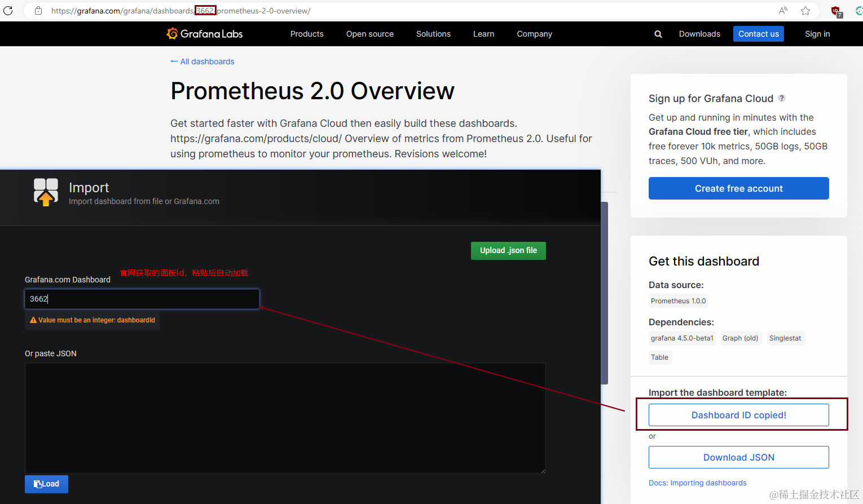This screenshot has width=863, height=504.
Task: Open the Open source menu
Action: point(370,34)
